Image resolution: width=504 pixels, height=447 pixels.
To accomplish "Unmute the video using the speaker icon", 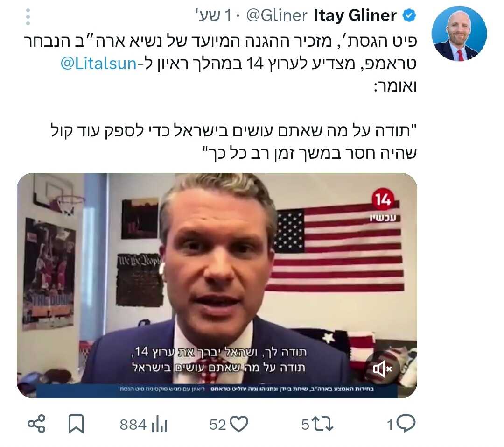I will tap(382, 369).
